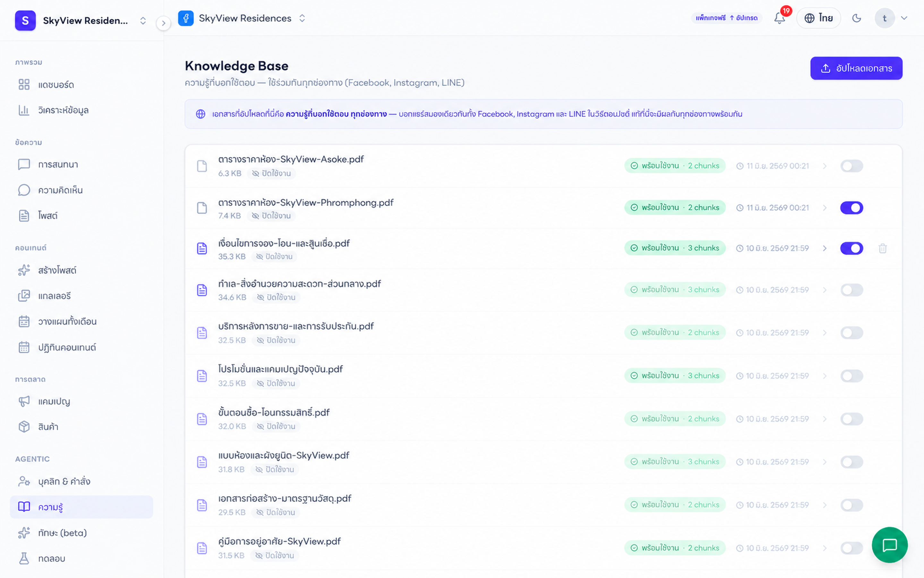The height and width of the screenshot is (578, 924).
Task: Open language selector ไทย
Action: tap(818, 18)
